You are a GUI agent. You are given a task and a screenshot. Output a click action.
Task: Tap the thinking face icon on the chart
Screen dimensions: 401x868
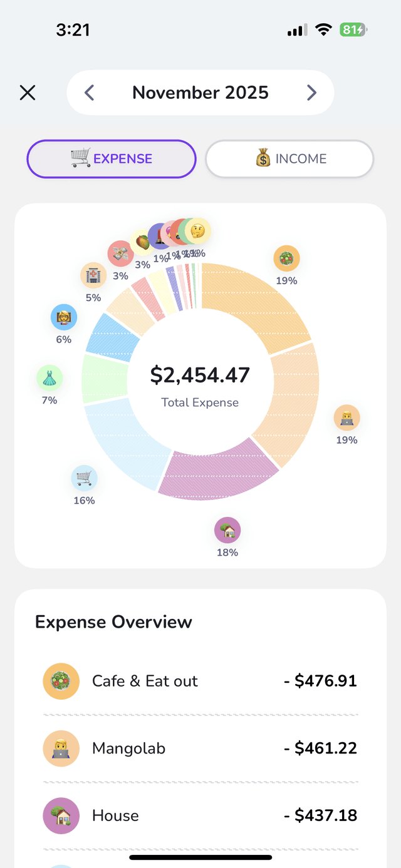point(199,232)
